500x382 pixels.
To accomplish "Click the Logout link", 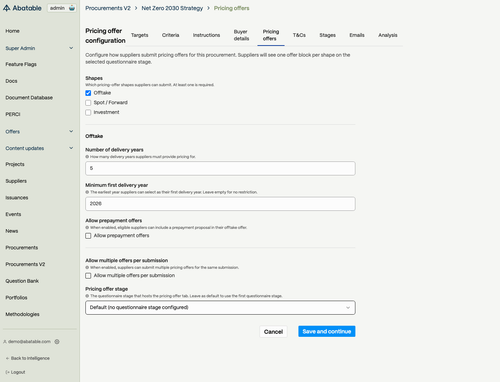I will [15, 372].
